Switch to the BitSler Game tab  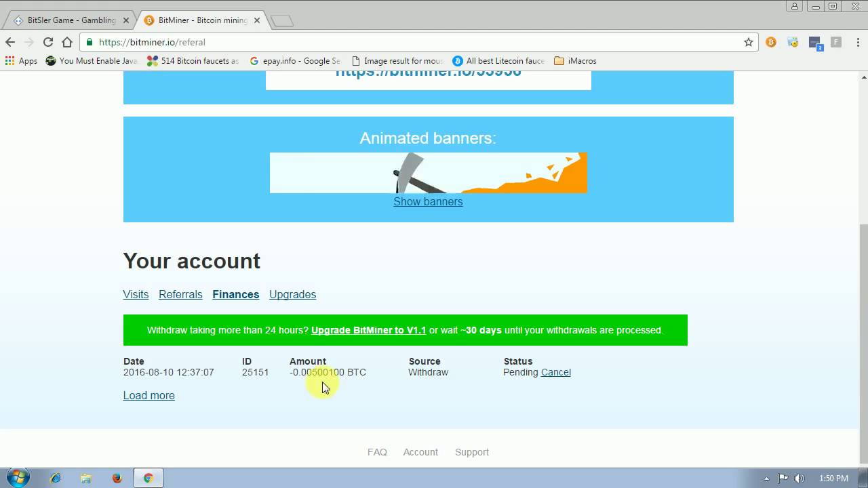coord(71,20)
